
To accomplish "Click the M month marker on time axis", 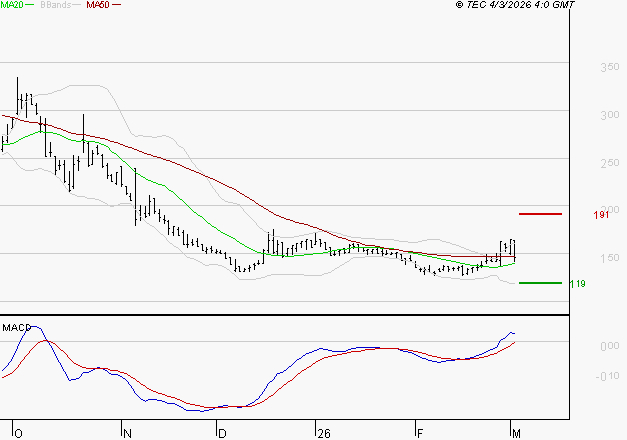I will click(515, 433).
